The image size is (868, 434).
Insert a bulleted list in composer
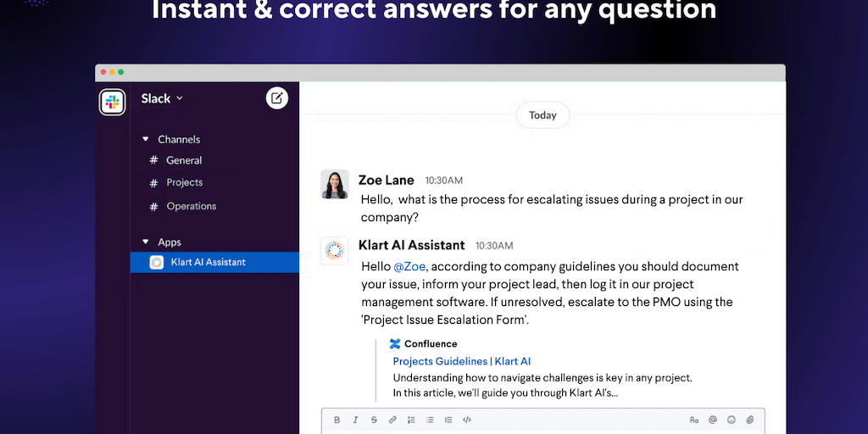click(430, 420)
